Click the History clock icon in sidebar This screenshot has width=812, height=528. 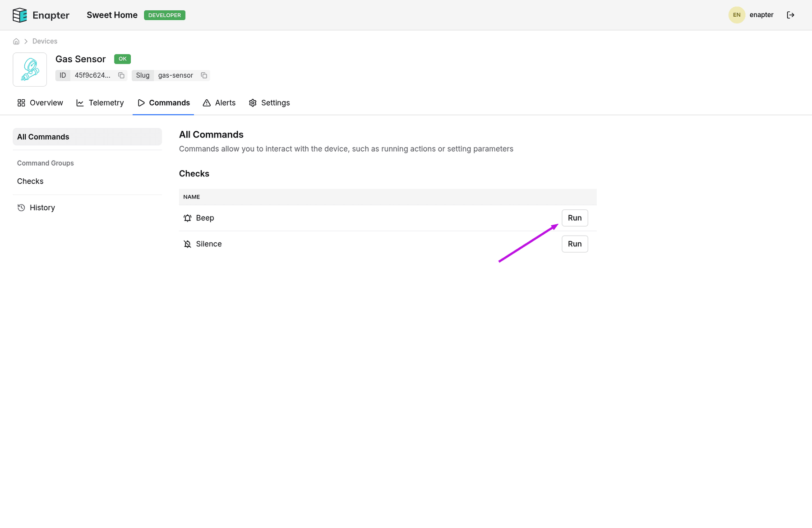click(21, 207)
